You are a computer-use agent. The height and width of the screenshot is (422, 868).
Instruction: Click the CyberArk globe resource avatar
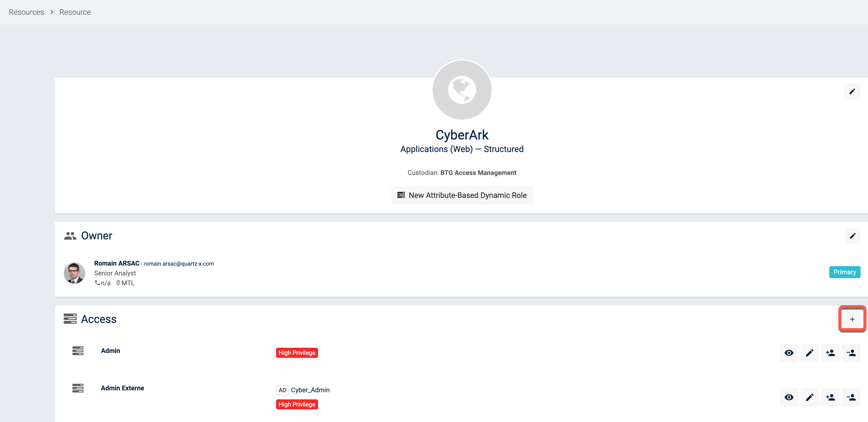tap(462, 90)
